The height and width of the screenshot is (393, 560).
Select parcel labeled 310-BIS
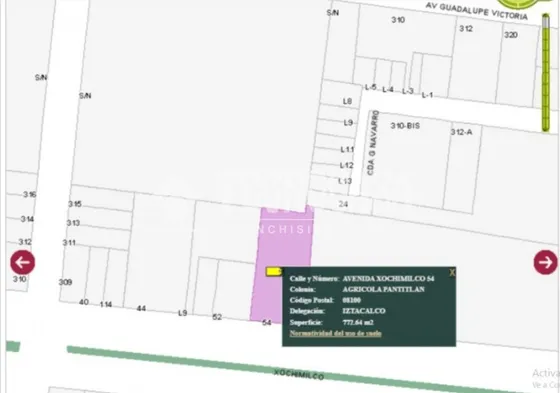point(405,126)
